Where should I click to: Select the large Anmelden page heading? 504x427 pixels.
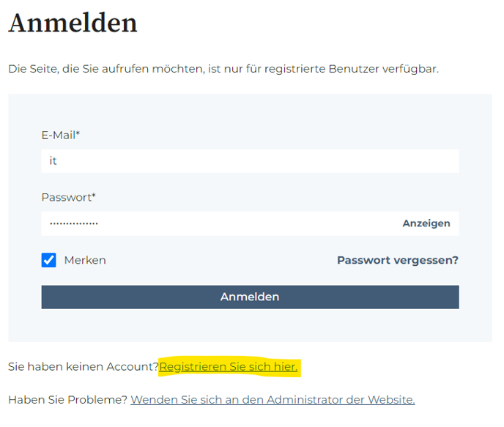pos(73,23)
